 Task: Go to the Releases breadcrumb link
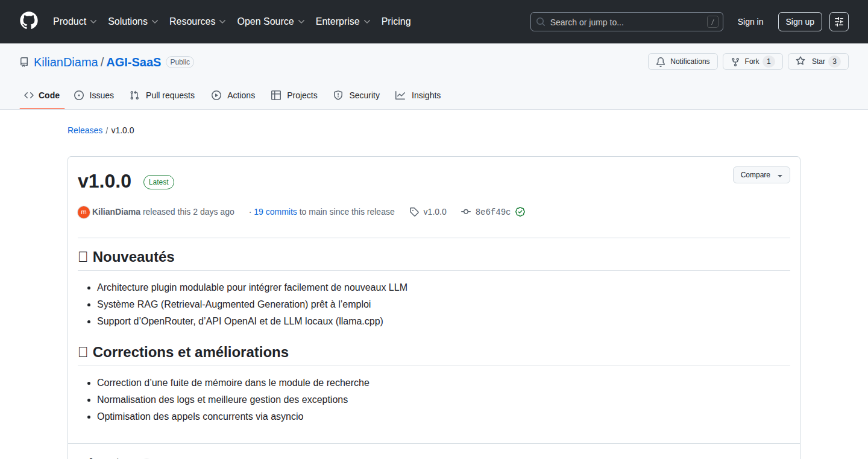pyautogui.click(x=85, y=130)
